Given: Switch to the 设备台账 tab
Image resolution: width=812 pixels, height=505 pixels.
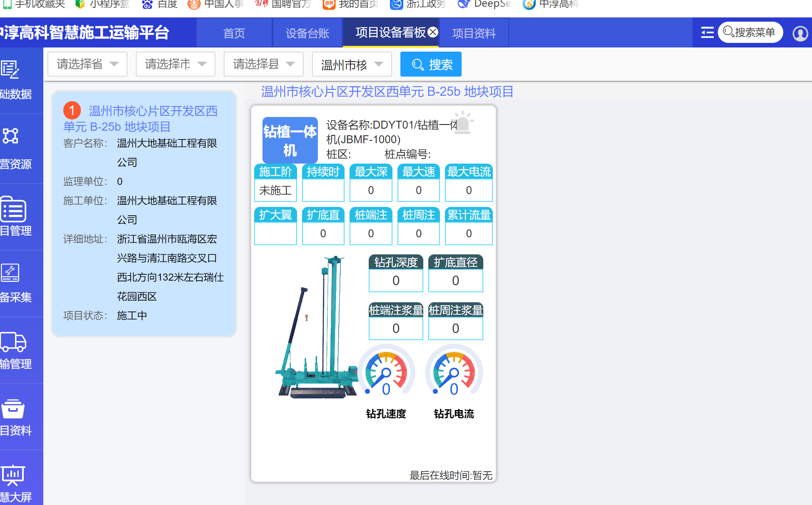Looking at the screenshot, I should point(307,33).
